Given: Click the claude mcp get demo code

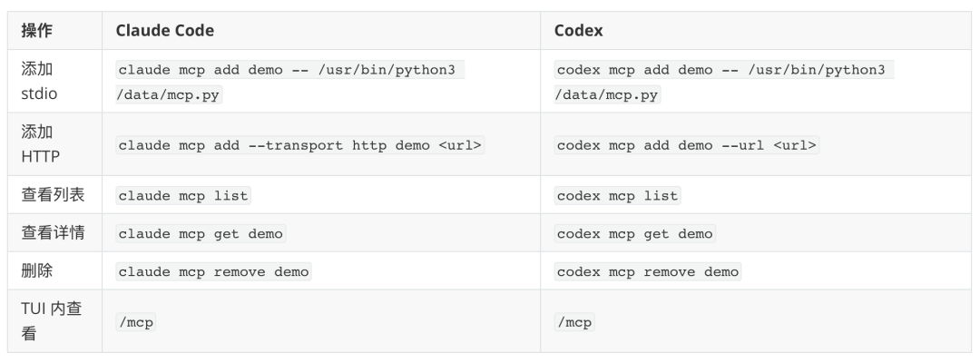Looking at the screenshot, I should (x=201, y=233).
